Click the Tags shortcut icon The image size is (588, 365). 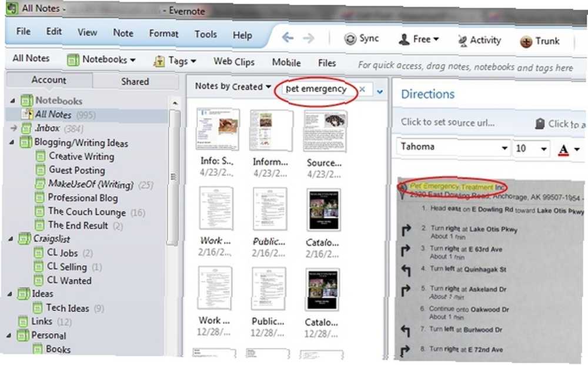click(x=159, y=61)
